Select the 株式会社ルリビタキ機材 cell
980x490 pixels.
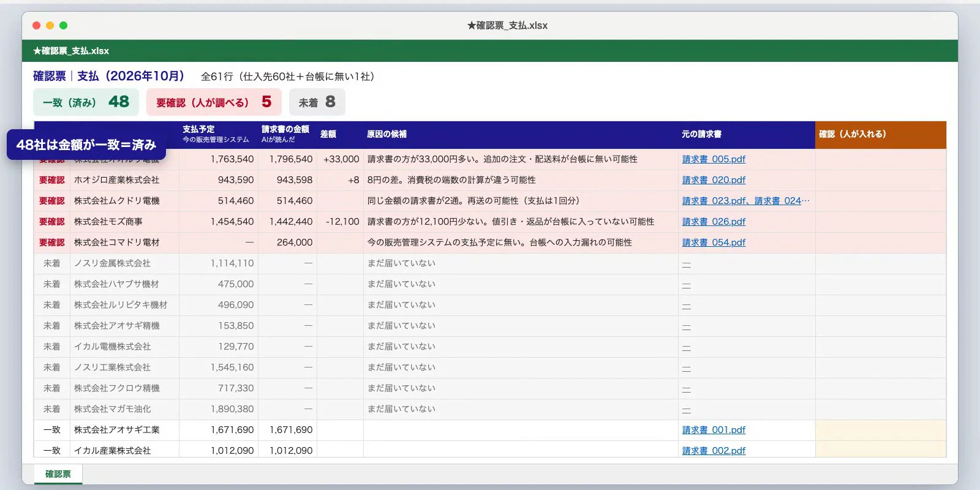(x=124, y=305)
